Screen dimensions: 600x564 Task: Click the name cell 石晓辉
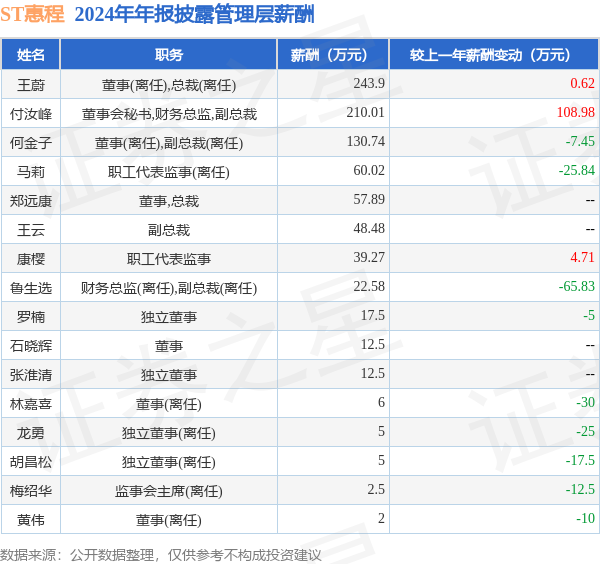point(31,346)
